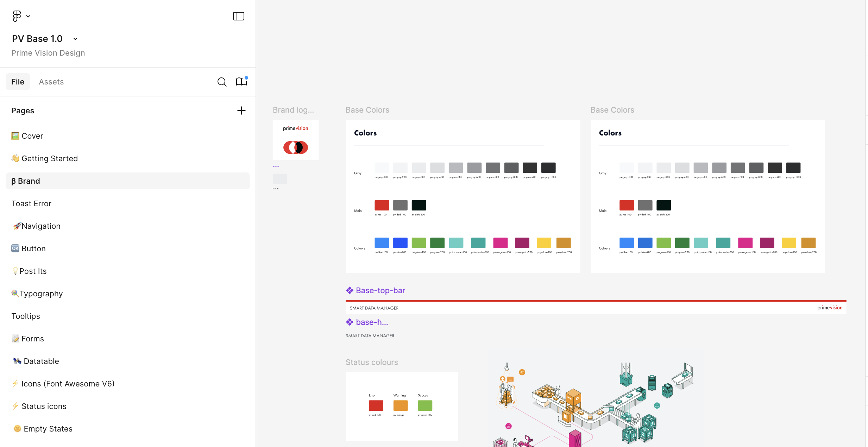Click the primevision brand logo thumbnail

(x=295, y=140)
